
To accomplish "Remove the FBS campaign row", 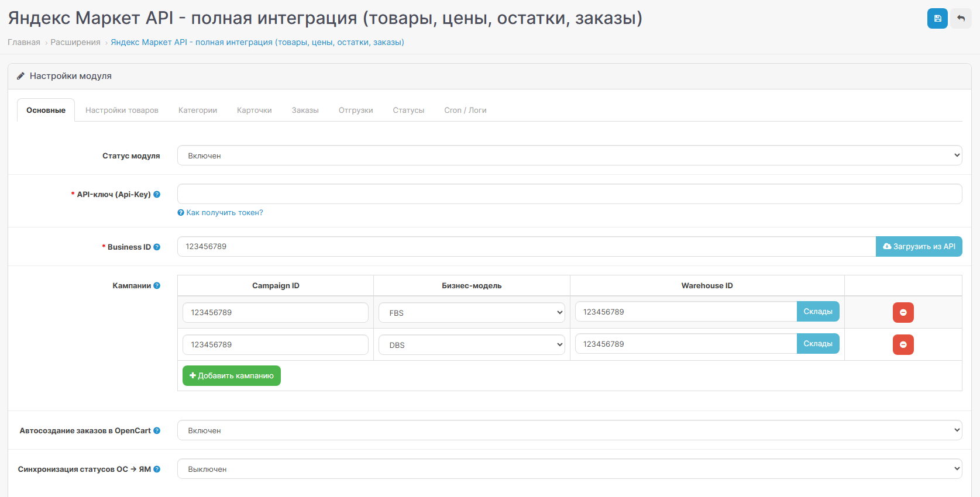I will coord(903,312).
